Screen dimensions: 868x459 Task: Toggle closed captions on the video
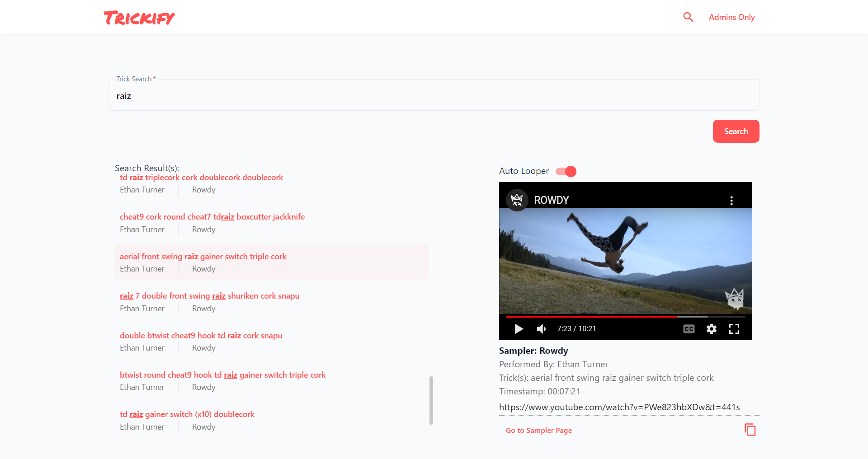[689, 329]
